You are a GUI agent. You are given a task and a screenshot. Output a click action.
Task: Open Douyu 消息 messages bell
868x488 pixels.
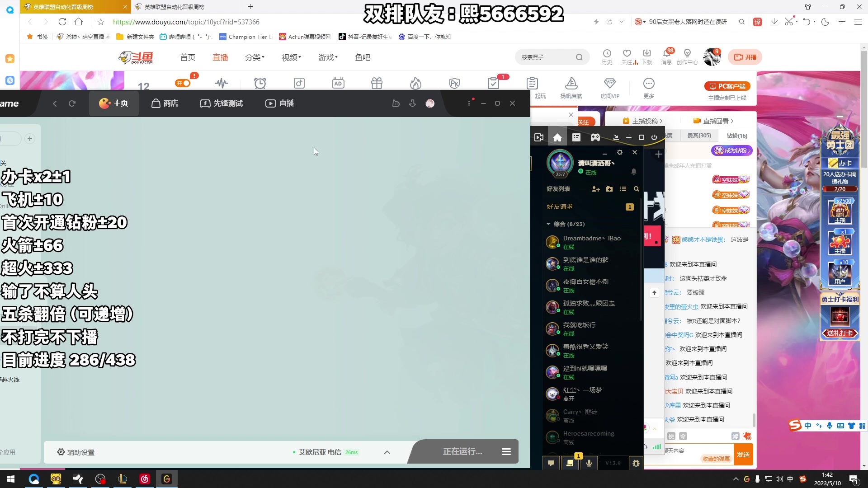(666, 57)
